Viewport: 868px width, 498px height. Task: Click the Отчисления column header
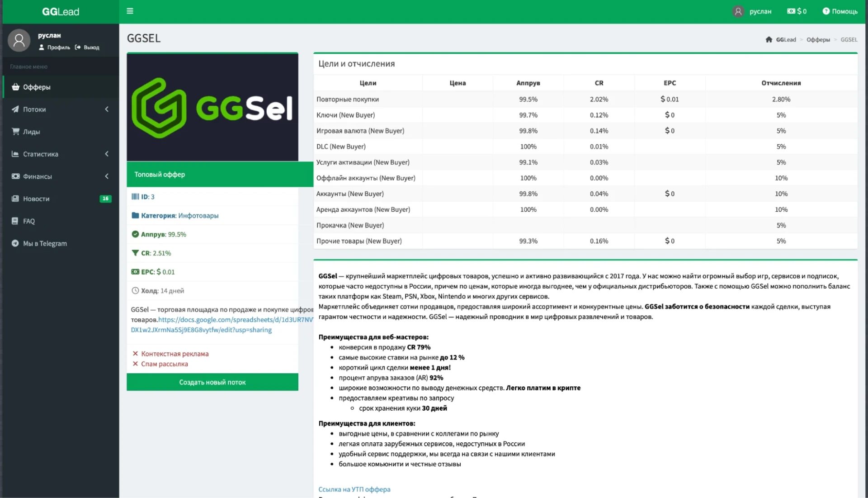[x=781, y=83]
